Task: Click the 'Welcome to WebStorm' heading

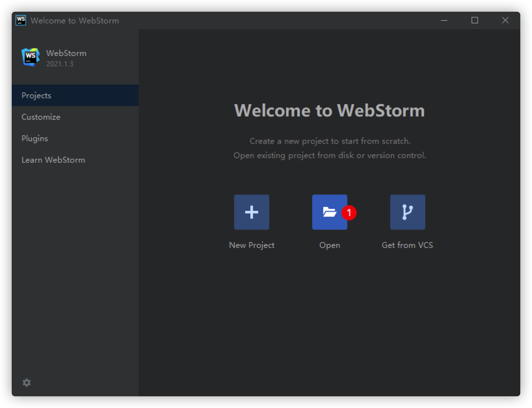Action: coord(329,110)
